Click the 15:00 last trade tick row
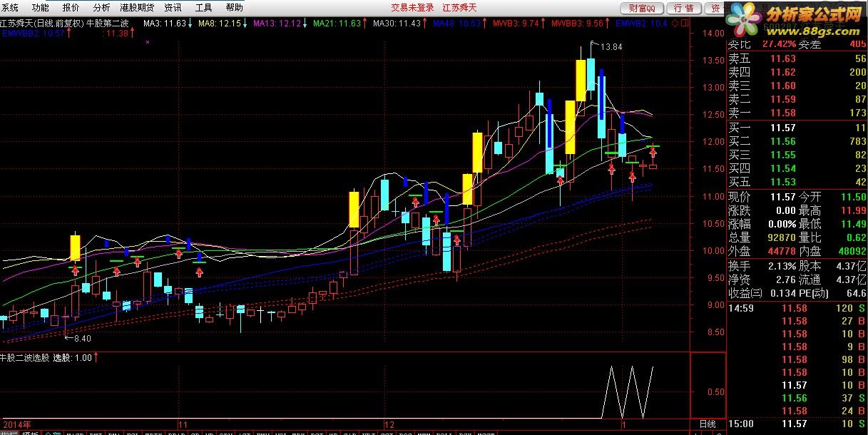This screenshot has height=435, width=868. point(797,424)
